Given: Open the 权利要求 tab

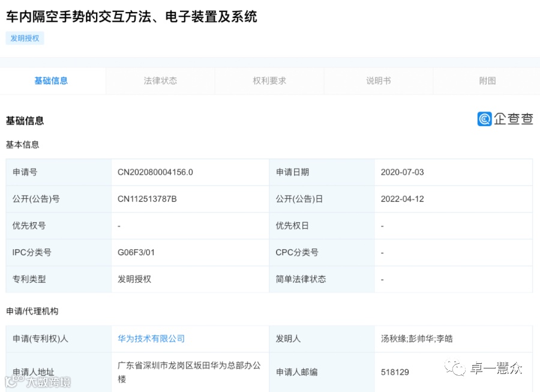Looking at the screenshot, I should [x=269, y=80].
